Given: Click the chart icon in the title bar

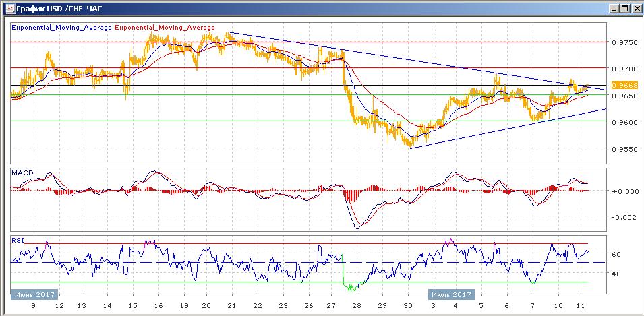Looking at the screenshot, I should pyautogui.click(x=7, y=8).
